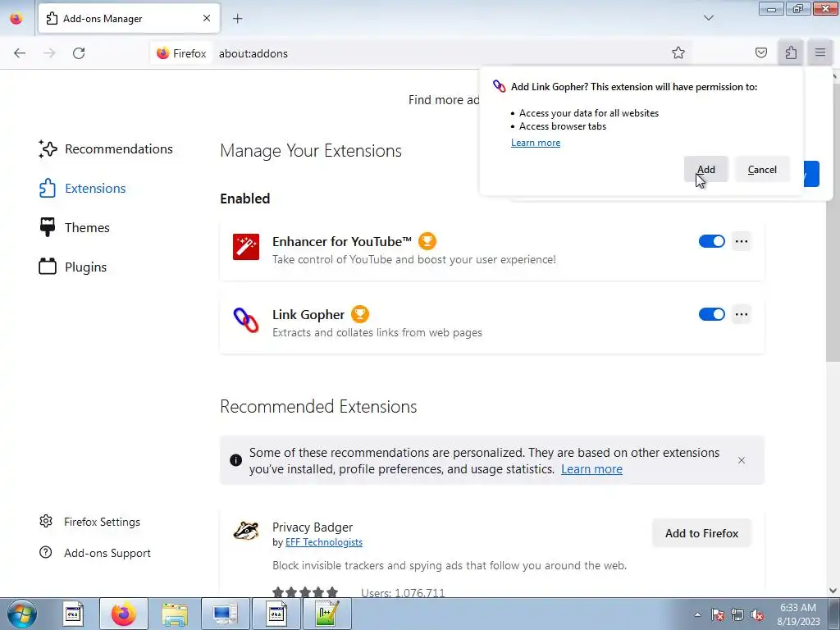Click the muted volume tray icon
840x630 pixels.
757,614
